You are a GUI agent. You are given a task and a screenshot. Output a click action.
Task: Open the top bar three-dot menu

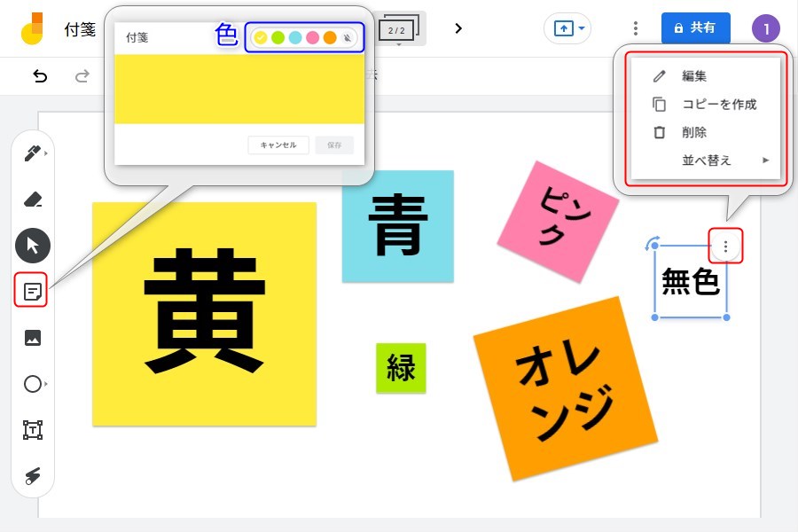coord(636,28)
